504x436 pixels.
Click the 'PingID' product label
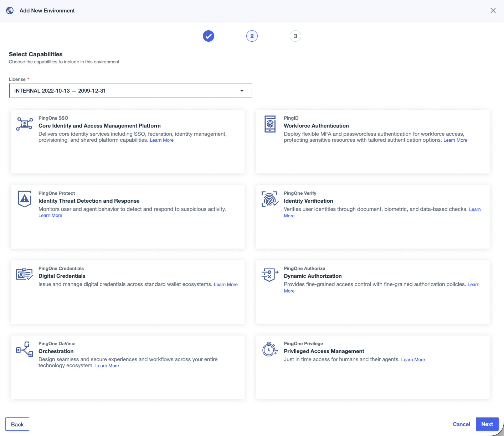coord(291,118)
